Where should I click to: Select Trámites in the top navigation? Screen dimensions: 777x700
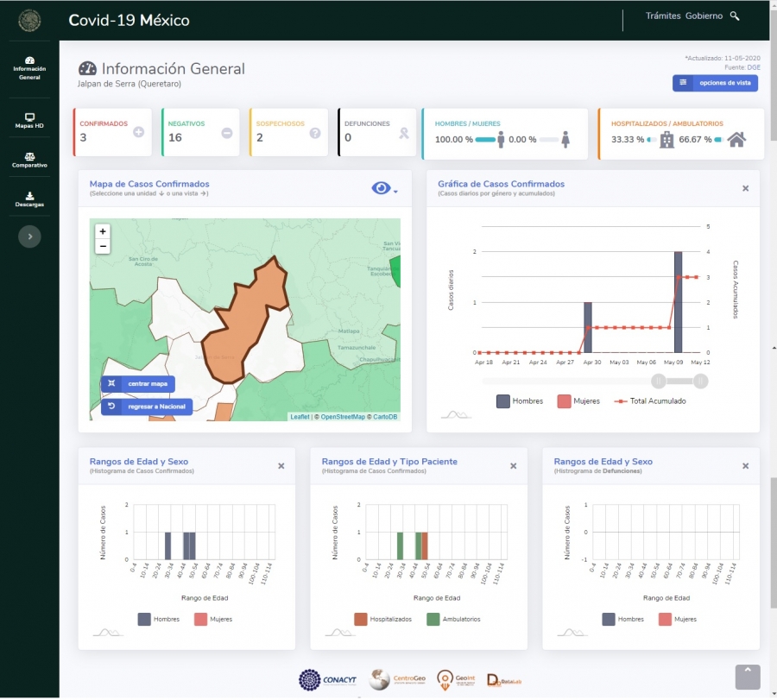tap(663, 16)
